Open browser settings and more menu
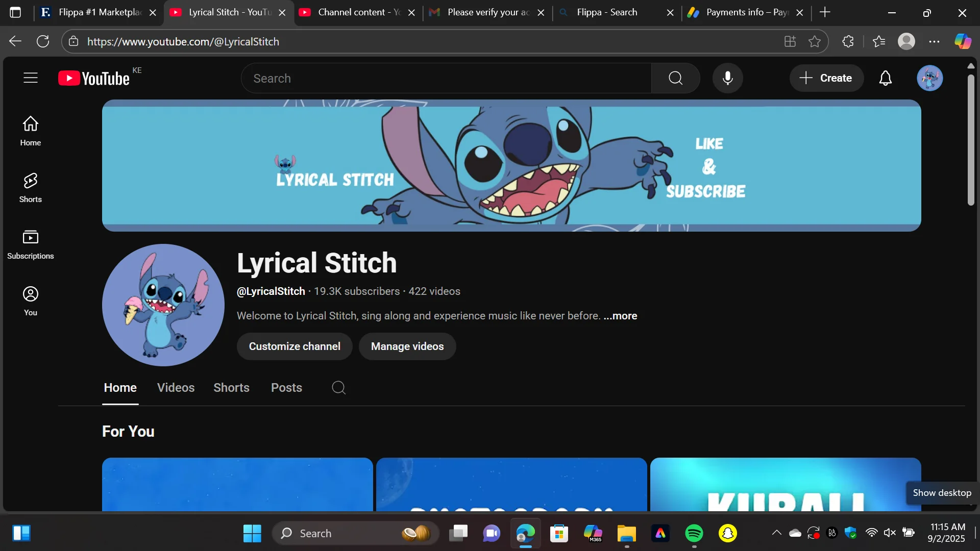Screen dimensions: 980x551 (934, 41)
